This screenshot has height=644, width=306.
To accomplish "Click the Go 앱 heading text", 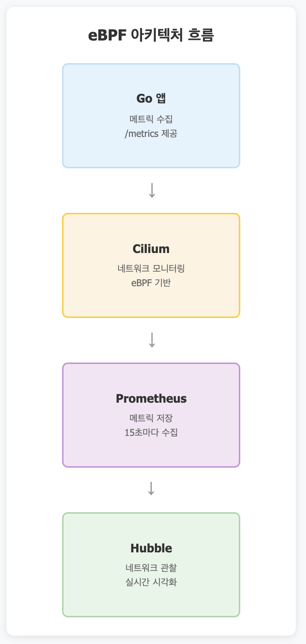I will pyautogui.click(x=151, y=98).
